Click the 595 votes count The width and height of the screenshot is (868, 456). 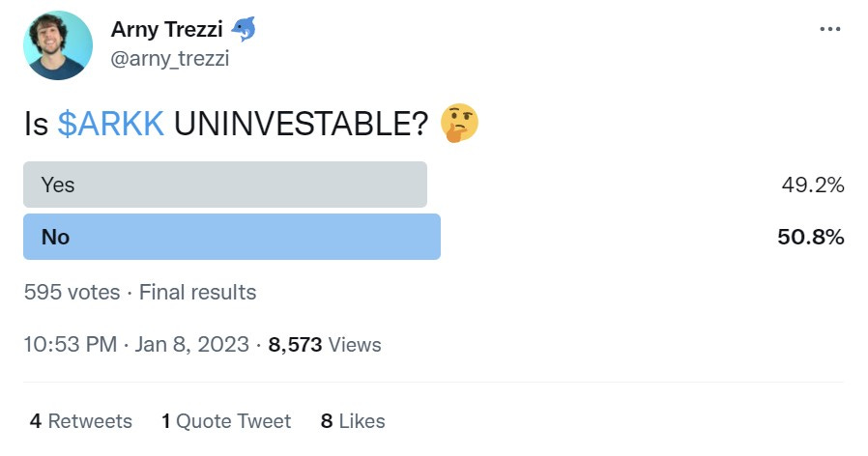72,292
